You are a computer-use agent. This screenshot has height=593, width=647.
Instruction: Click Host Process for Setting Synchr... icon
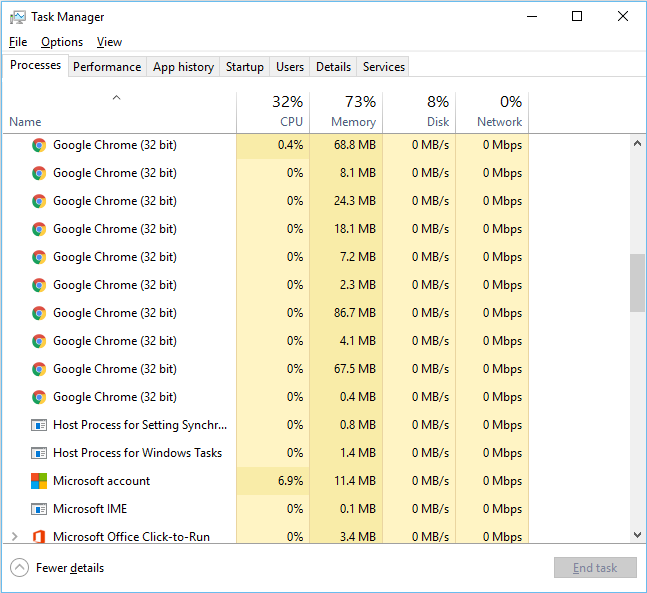pyautogui.click(x=39, y=425)
